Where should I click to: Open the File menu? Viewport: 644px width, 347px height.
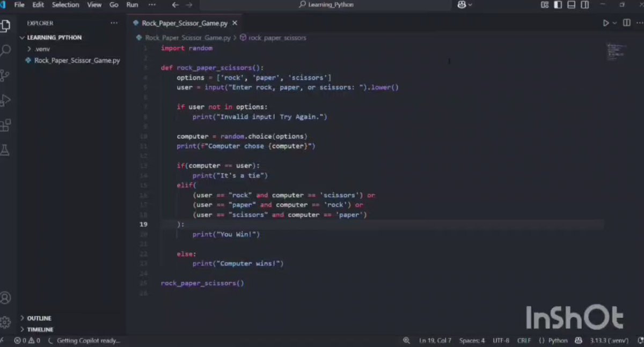click(x=19, y=5)
